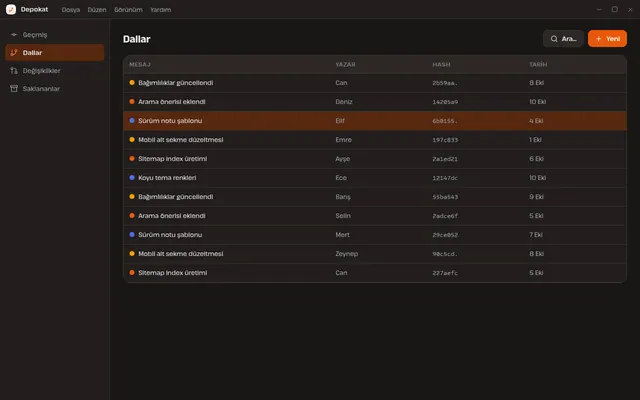This screenshot has height=400, width=640.
Task: Click the orange dot in Selin's Arama önerisi row
Action: pyautogui.click(x=132, y=216)
